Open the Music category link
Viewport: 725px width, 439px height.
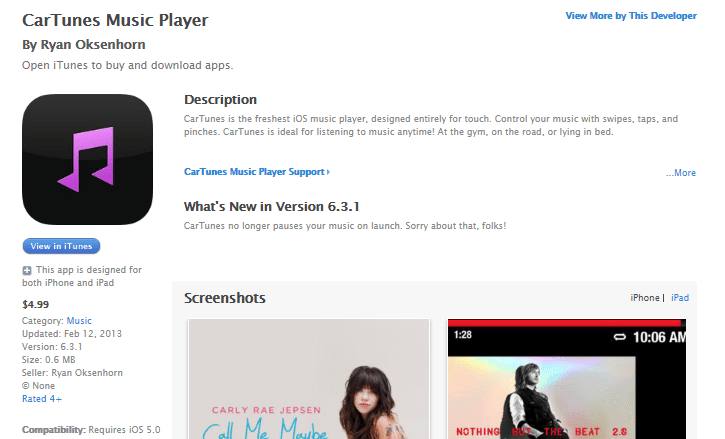coord(79,321)
